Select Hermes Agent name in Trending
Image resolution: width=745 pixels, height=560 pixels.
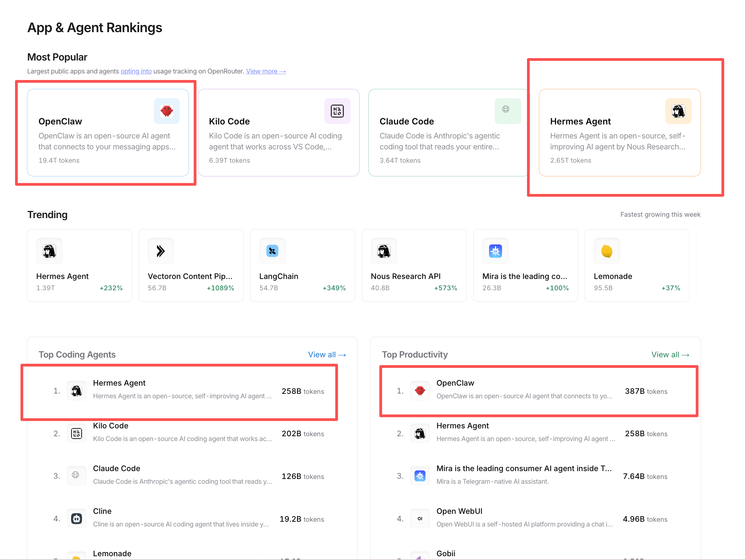pos(63,276)
